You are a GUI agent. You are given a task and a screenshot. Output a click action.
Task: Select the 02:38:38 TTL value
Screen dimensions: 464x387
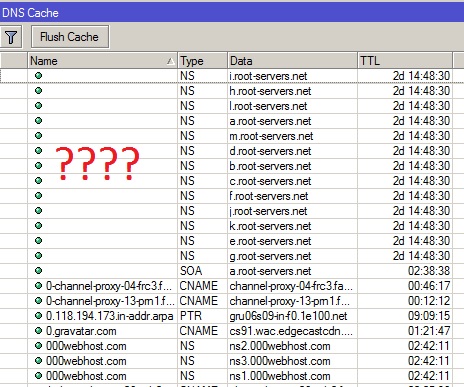click(x=429, y=271)
